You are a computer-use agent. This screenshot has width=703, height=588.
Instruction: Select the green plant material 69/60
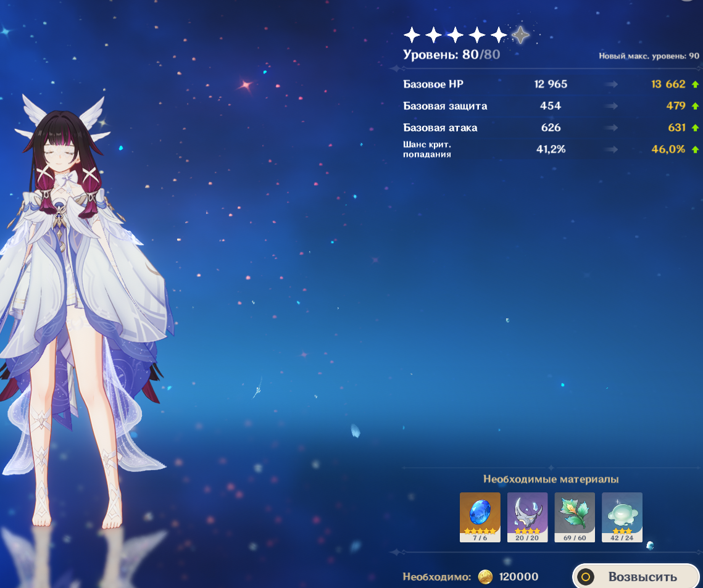pyautogui.click(x=575, y=517)
